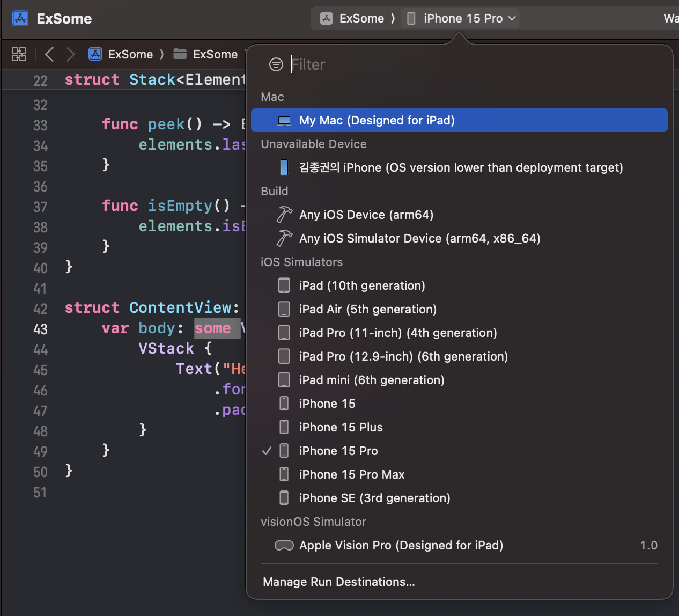
Task: Click the ExSome app icon in title bar
Action: [20, 19]
